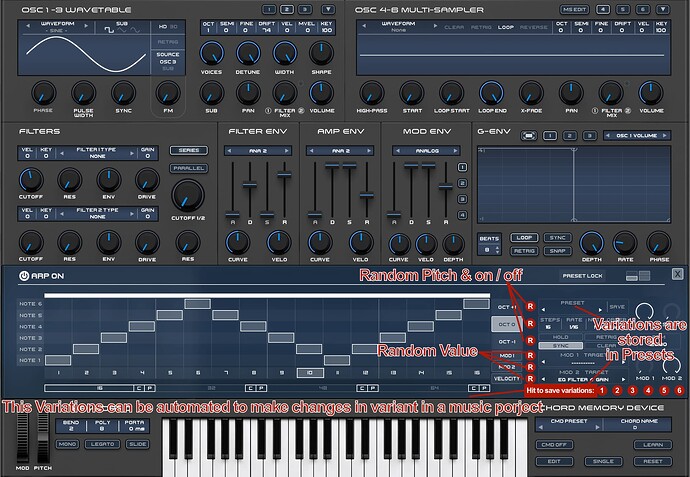This screenshot has width=690, height=477.
Task: Toggle PRESET LOCK in arp panel
Action: tap(582, 276)
